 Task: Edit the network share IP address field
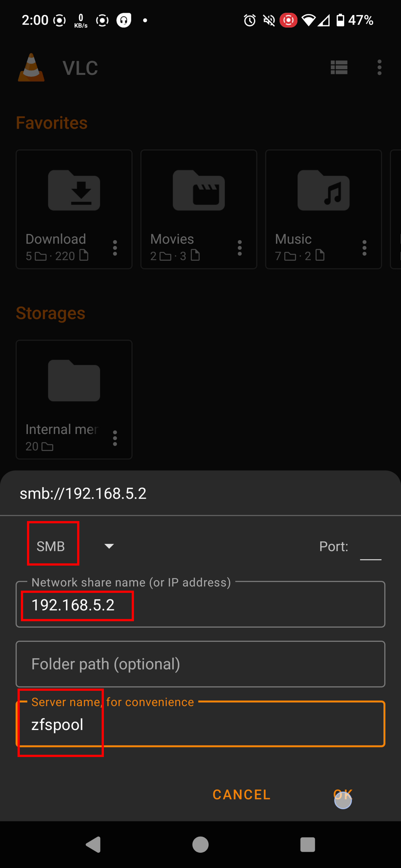click(200, 605)
